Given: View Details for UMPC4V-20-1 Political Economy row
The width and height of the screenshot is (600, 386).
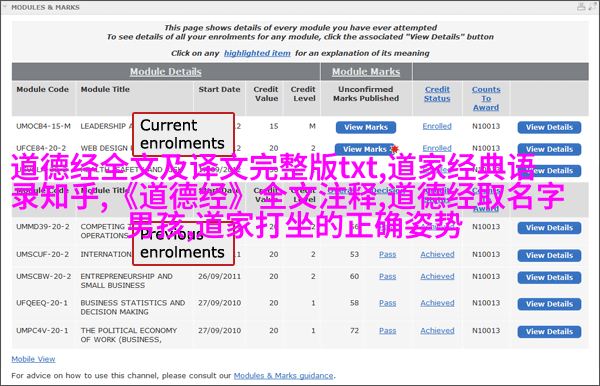Looking at the screenshot, I should pos(549,332).
